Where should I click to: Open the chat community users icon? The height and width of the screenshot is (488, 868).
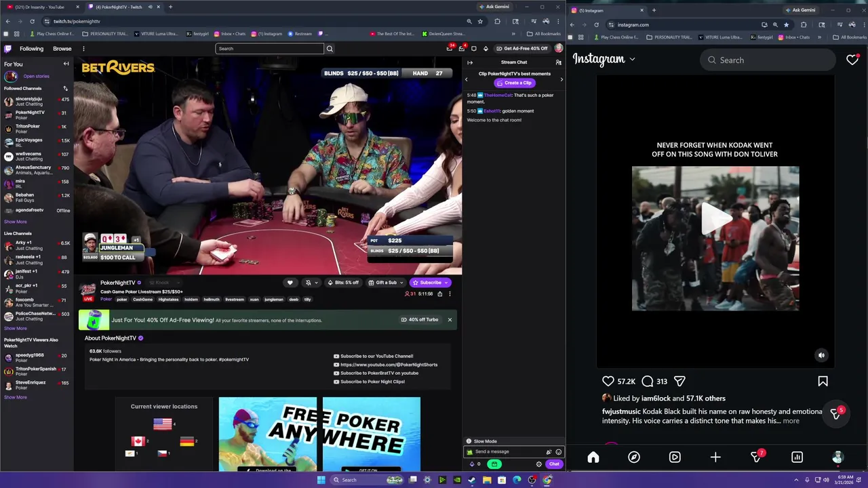[558, 62]
